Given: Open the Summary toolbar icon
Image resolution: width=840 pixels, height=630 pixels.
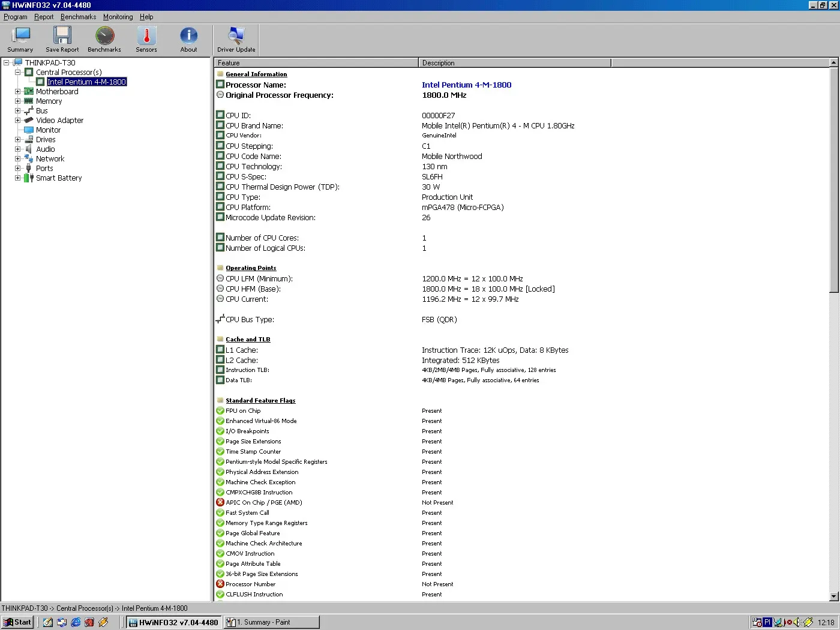Looking at the screenshot, I should (x=20, y=40).
